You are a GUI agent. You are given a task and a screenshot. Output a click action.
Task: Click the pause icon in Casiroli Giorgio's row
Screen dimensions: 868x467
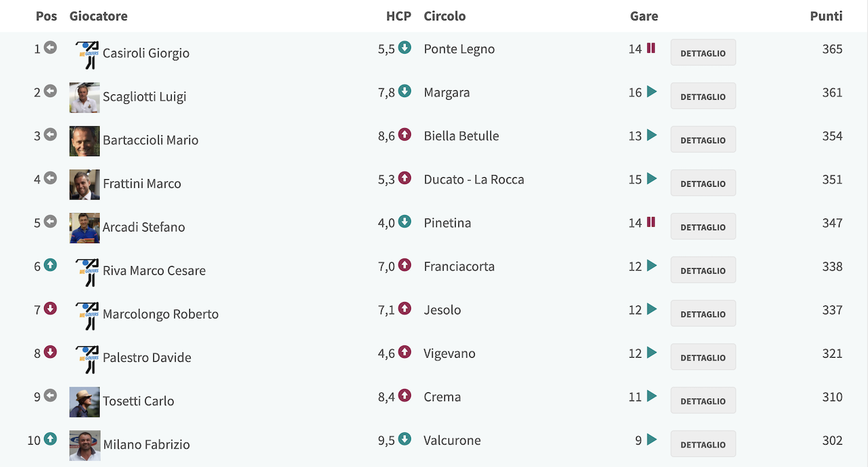click(651, 48)
